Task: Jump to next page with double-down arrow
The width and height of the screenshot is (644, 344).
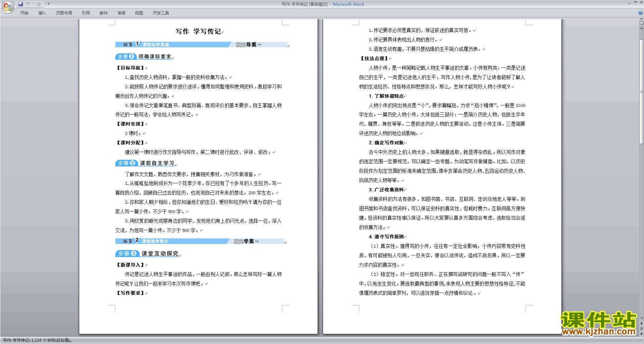Action: [x=642, y=334]
